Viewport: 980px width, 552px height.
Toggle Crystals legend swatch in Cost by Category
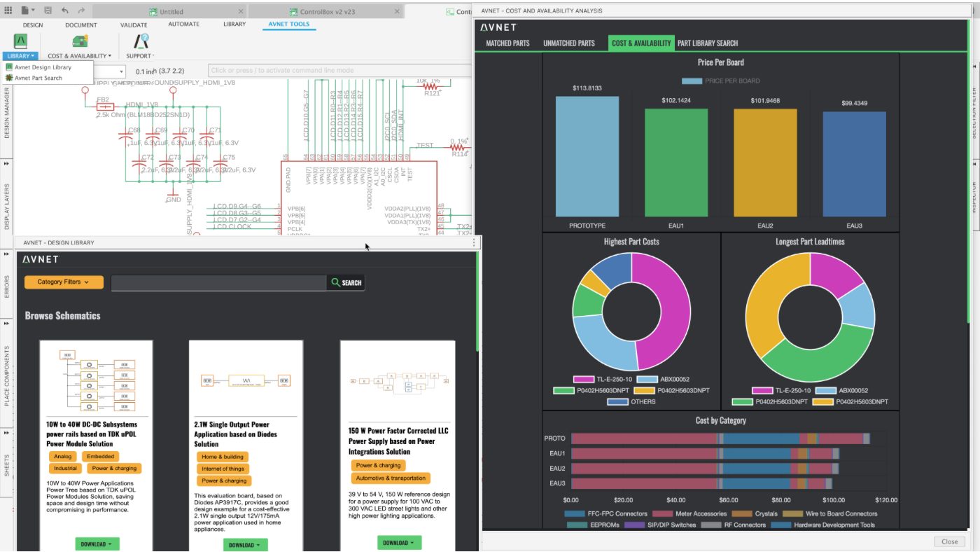pos(742,514)
